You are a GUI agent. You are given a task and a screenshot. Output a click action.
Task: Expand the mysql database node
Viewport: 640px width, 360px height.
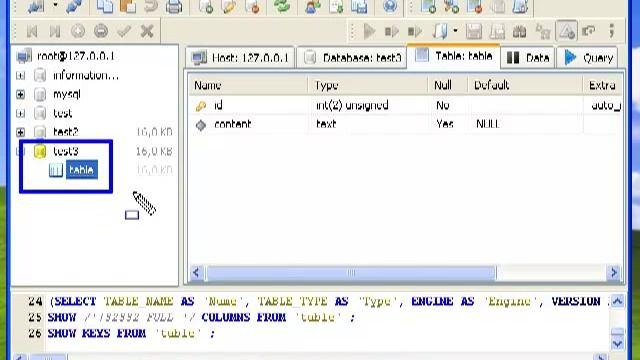[20, 94]
